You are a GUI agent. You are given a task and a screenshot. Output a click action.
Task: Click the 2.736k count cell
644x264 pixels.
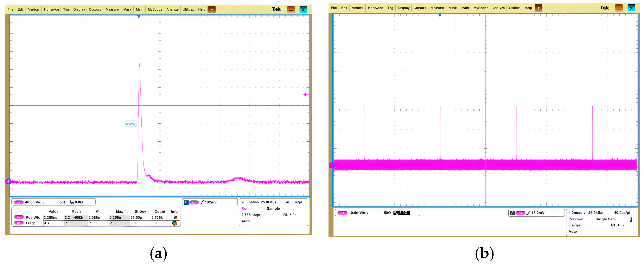tap(160, 217)
